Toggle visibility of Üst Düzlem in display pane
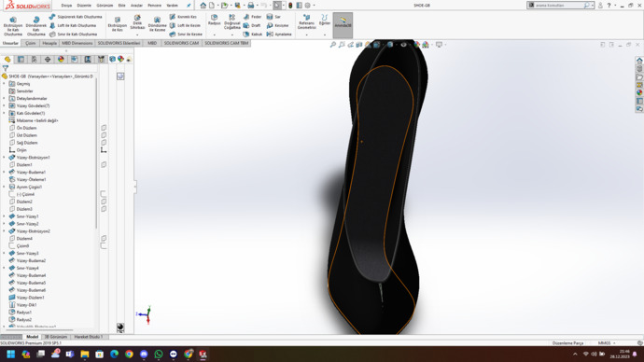644x362 pixels. [104, 135]
